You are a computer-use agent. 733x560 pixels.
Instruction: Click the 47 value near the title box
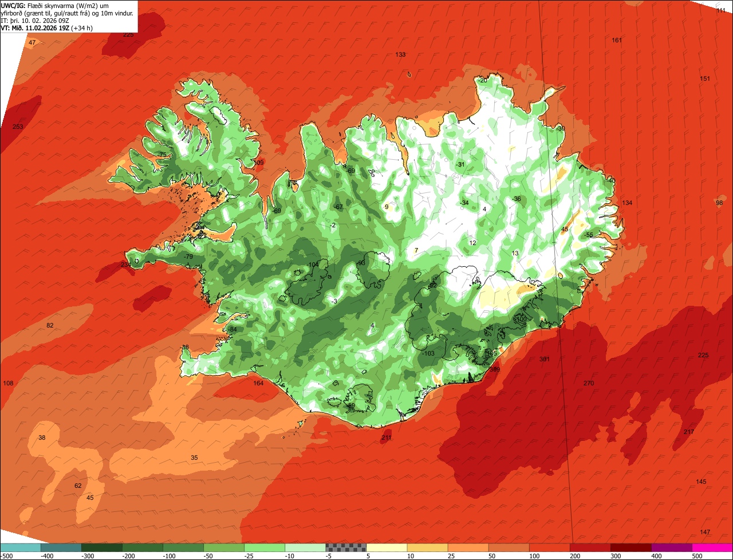tap(32, 42)
